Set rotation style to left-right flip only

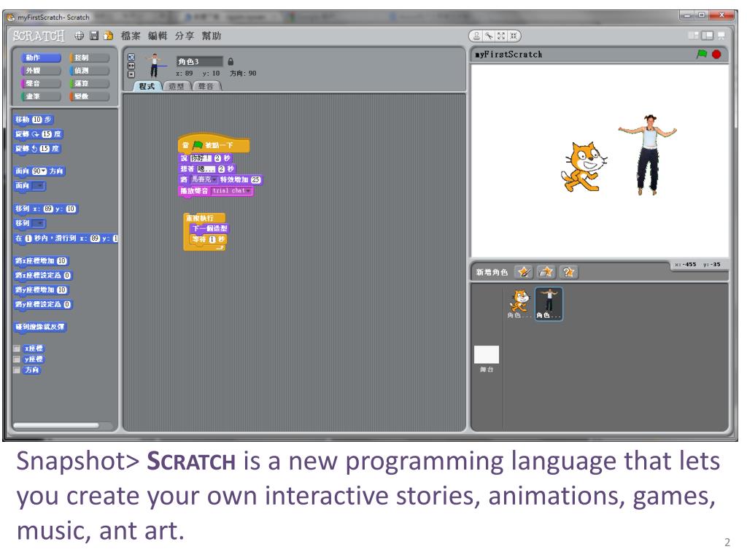(131, 66)
